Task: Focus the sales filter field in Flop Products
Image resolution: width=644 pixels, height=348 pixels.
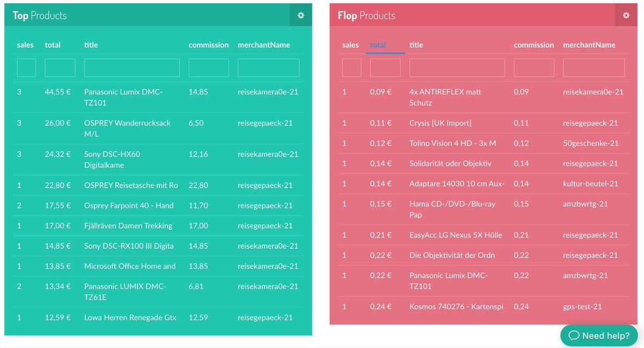Action: (x=352, y=68)
